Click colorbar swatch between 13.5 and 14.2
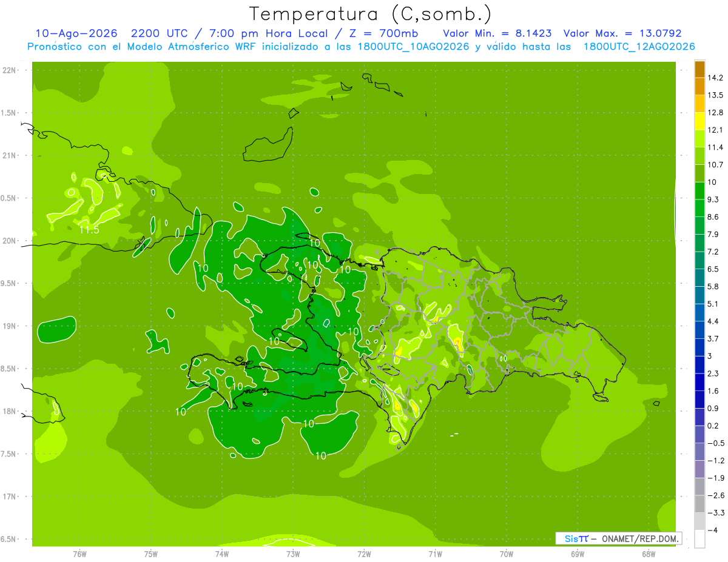This screenshot has height=562, width=728. click(699, 87)
